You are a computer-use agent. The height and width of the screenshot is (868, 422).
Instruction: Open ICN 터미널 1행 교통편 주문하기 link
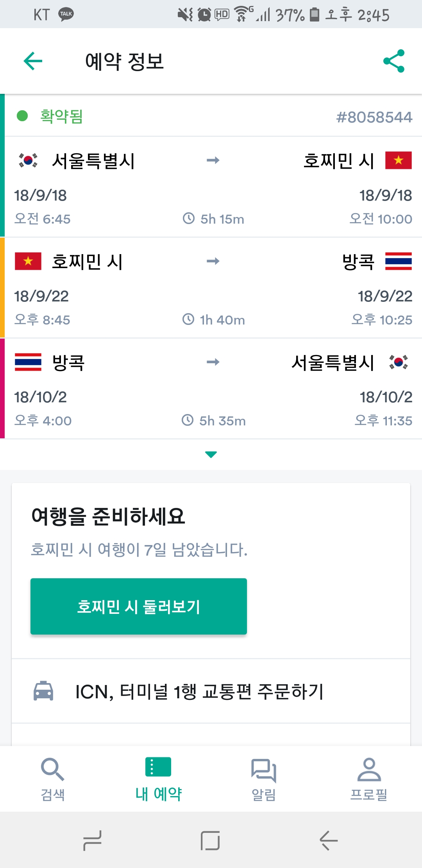click(199, 692)
